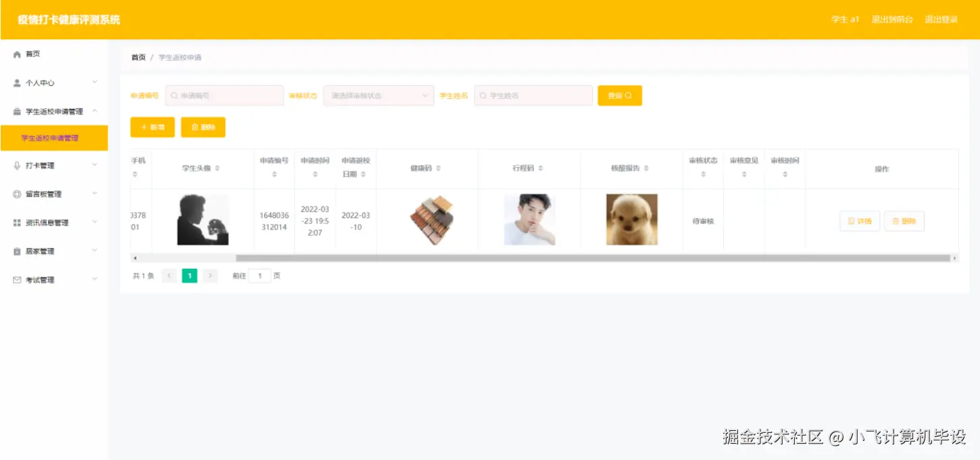This screenshot has height=460, width=980.
Task: Click sort arrows under 申请时间 header
Action: tap(315, 174)
